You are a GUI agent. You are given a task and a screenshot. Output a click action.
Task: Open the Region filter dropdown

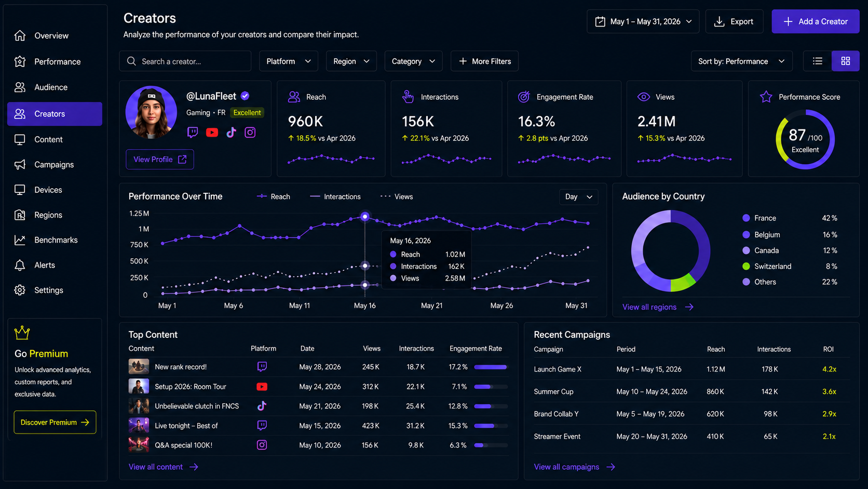tap(351, 61)
